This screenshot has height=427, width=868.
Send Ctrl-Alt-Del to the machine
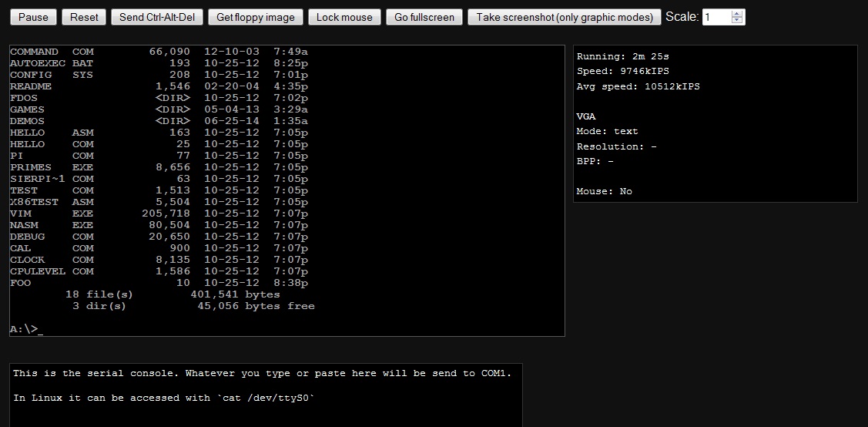point(158,17)
